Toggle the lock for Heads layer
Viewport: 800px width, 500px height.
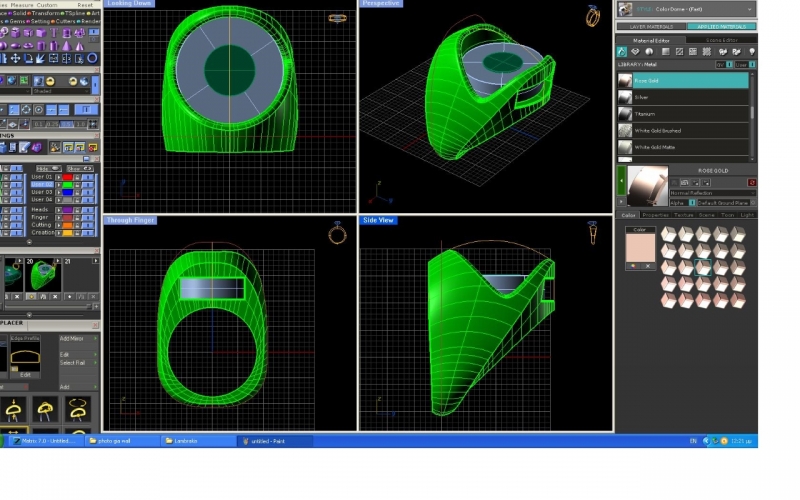pyautogui.click(x=77, y=210)
